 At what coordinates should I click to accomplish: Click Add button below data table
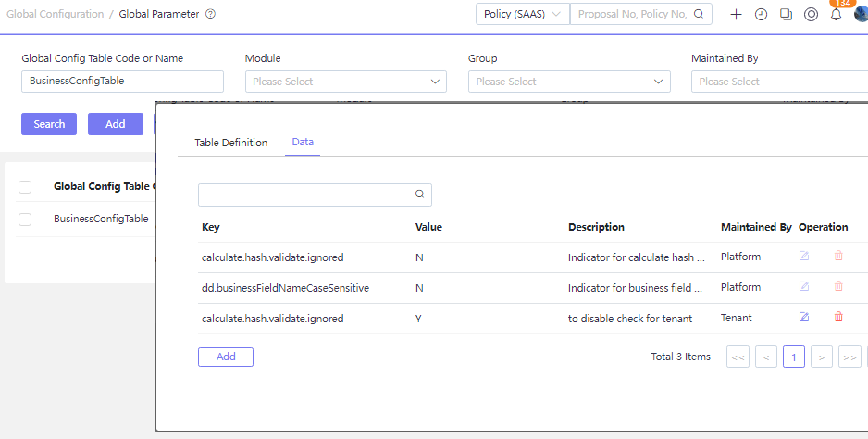pyautogui.click(x=226, y=357)
